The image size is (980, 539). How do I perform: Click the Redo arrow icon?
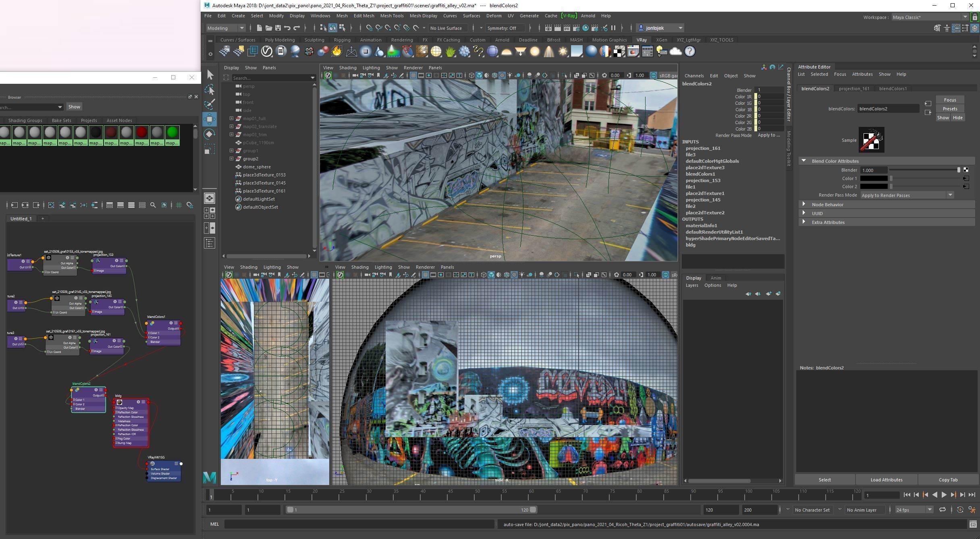click(297, 28)
